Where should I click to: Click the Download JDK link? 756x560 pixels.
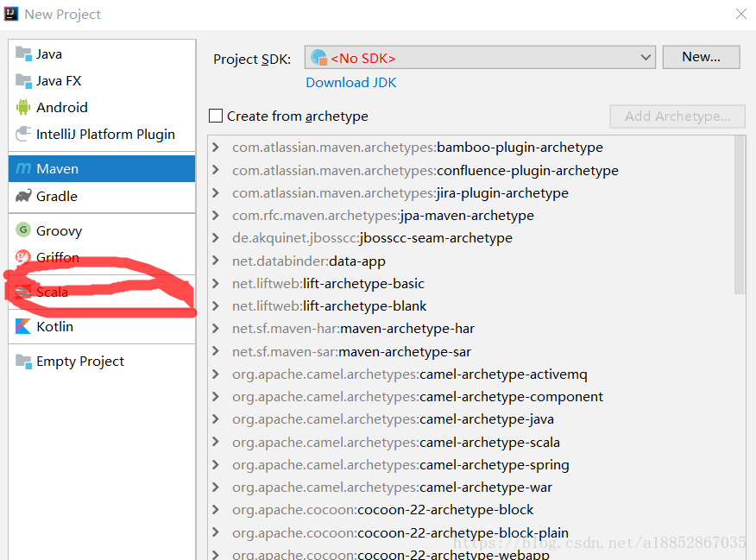tap(351, 83)
